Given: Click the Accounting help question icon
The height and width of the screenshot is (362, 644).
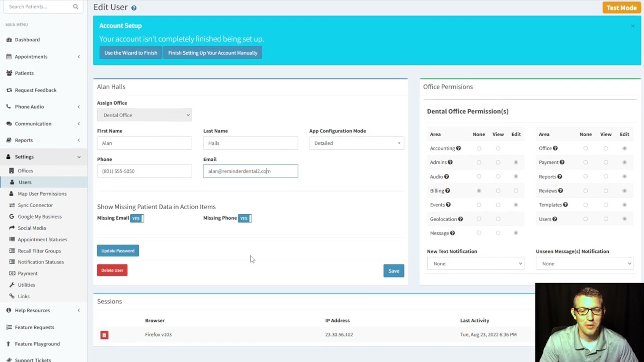Looking at the screenshot, I should point(458,148).
